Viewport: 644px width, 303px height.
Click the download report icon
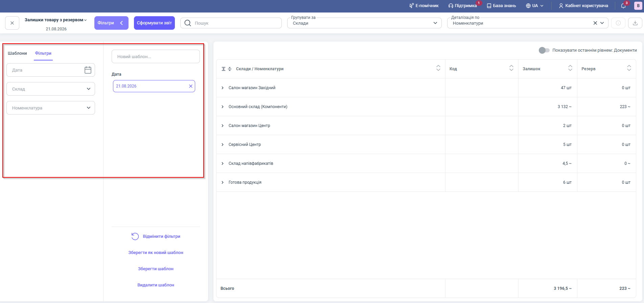click(x=635, y=23)
